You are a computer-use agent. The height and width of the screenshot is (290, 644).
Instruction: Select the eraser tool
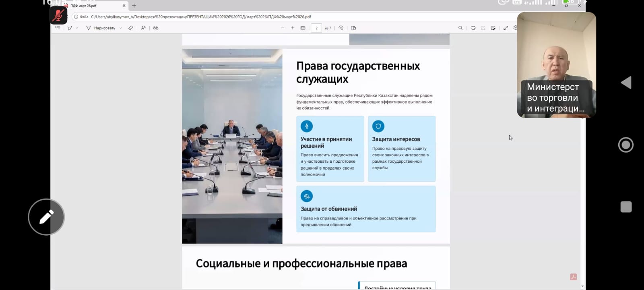(x=130, y=28)
